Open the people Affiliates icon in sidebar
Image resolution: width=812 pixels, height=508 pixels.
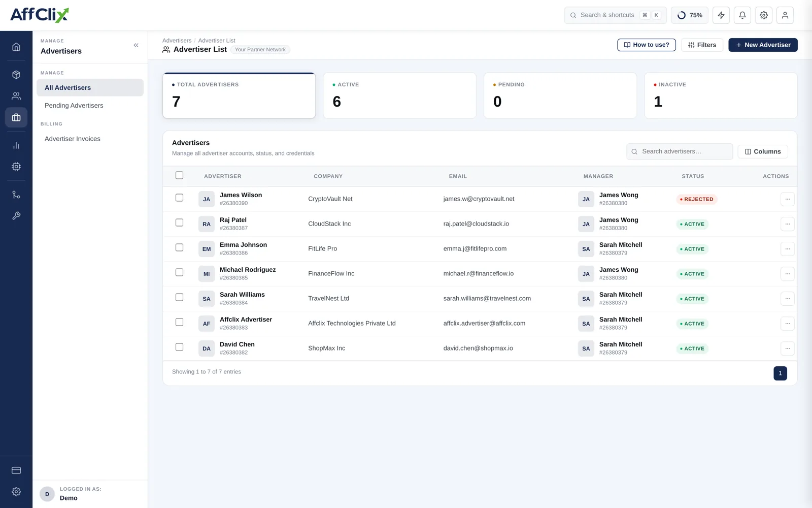coord(16,96)
